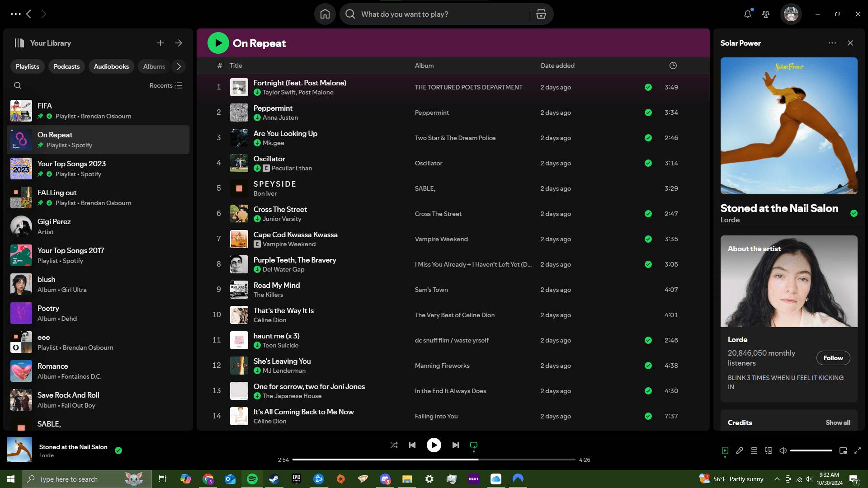This screenshot has height=488, width=868.
Task: Open Windows Start menu
Action: click(11, 479)
